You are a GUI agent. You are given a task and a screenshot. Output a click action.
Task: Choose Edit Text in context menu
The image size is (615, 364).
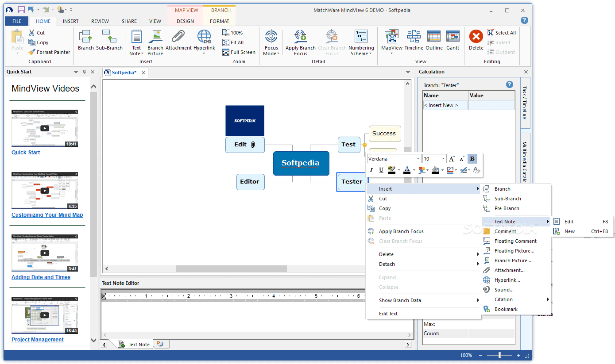pos(423,314)
